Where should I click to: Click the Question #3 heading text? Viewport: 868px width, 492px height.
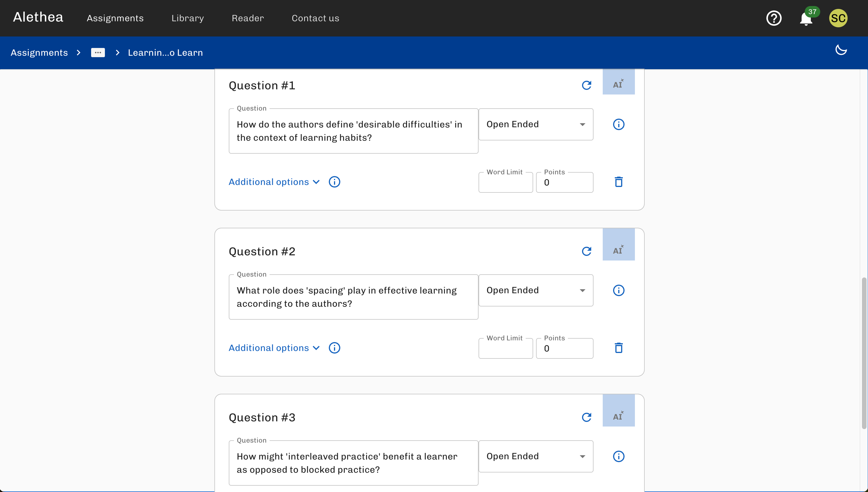tap(262, 417)
